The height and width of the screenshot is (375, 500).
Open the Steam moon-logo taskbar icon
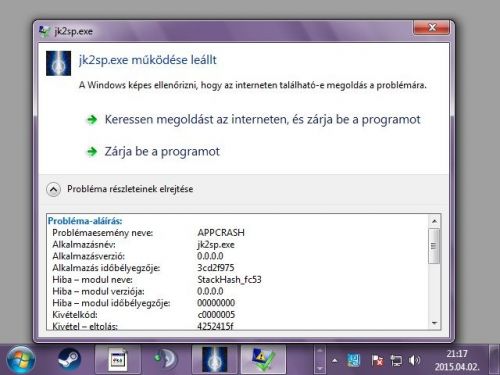pyautogui.click(x=166, y=359)
